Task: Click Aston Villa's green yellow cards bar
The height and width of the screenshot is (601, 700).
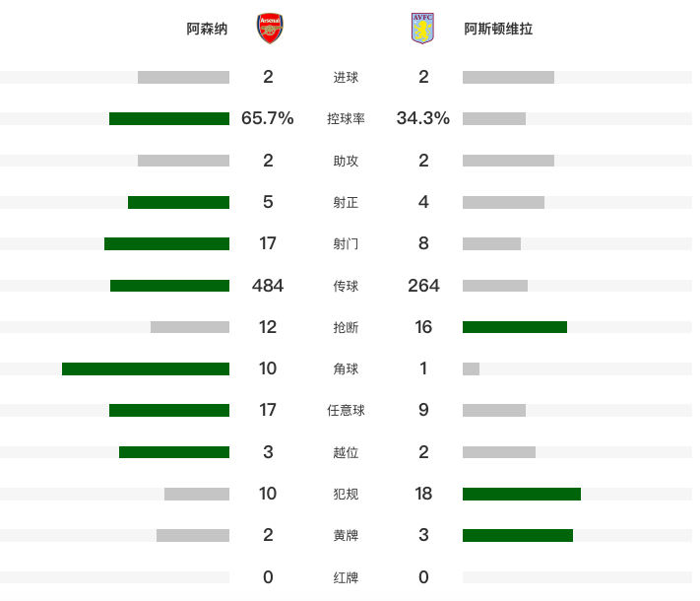Action: coord(518,535)
